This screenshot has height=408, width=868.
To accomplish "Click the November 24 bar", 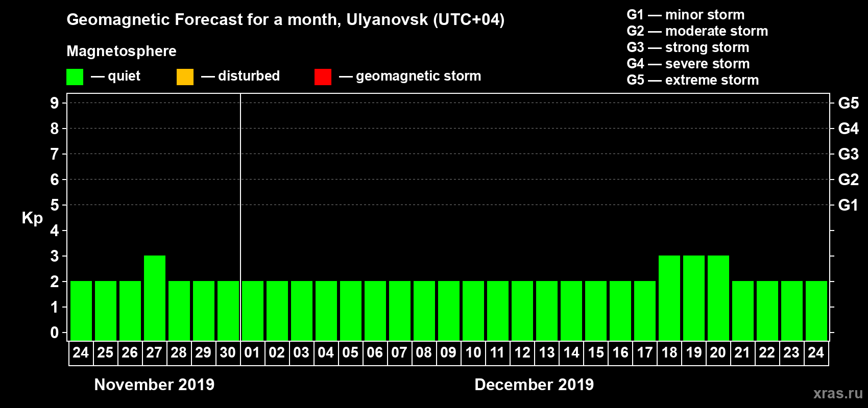I will pos(81,311).
